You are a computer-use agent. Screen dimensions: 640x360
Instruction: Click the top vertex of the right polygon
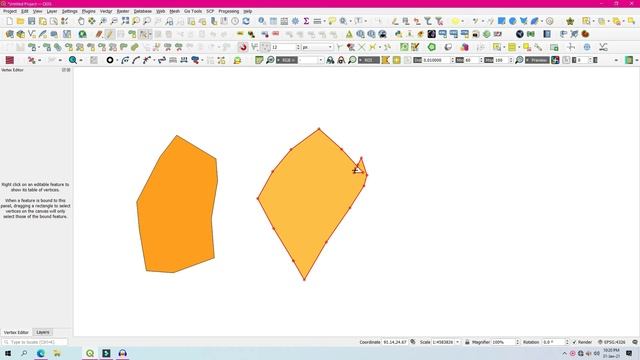[x=319, y=129]
